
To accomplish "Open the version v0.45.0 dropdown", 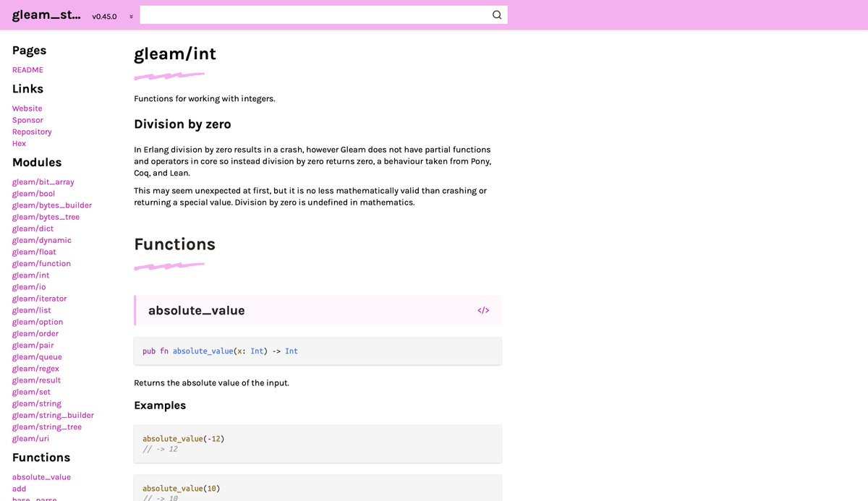I will [112, 16].
